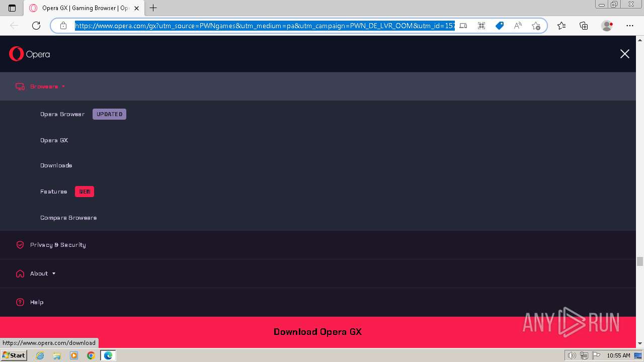Screen dimensions: 644x362
Task: Open the Opera Browser link
Action: [x=62, y=114]
